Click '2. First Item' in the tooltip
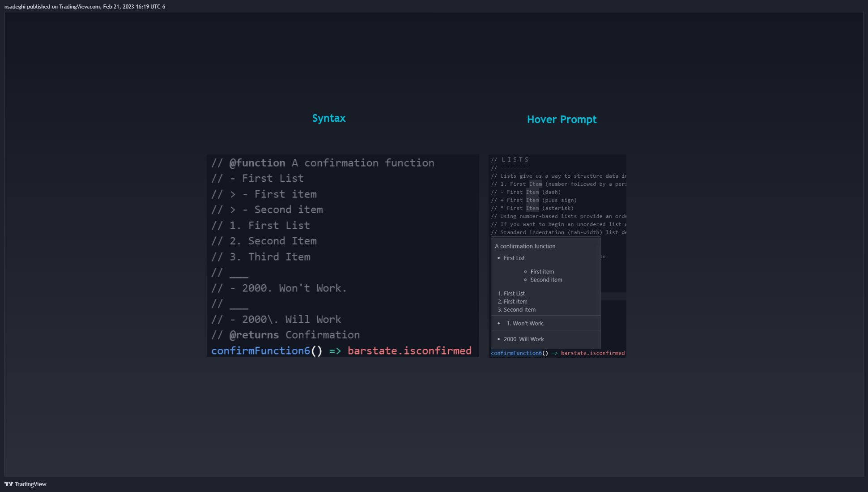868x492 pixels. [513, 302]
